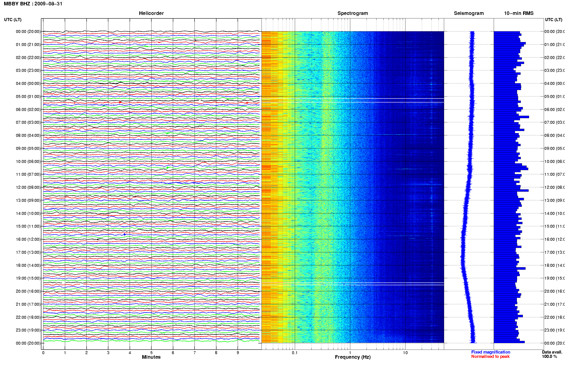Click the left 09:00 (05:00) time label
Viewport: 588px width, 368px height.
click(x=28, y=148)
